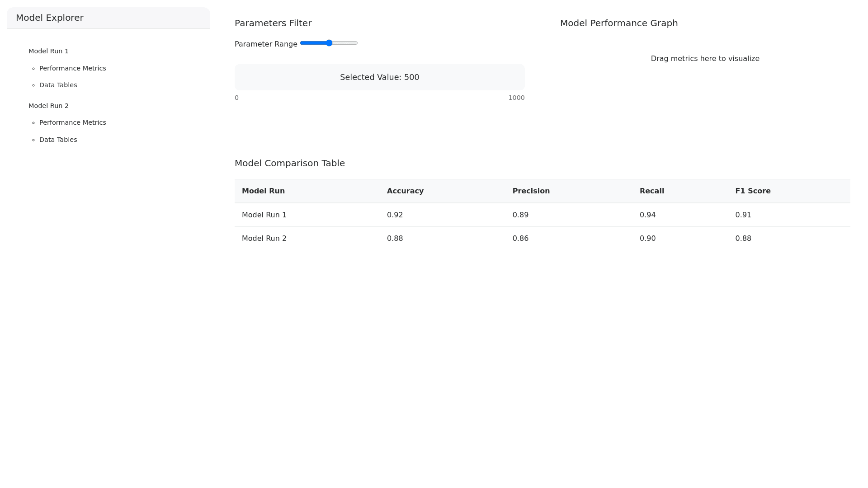The width and height of the screenshot is (868, 488).
Task: Click the Recall column header
Action: pyautogui.click(x=651, y=191)
